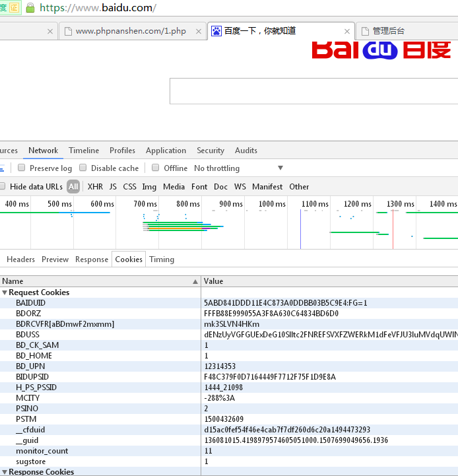
Task: Select the sugstore cookie row
Action: [x=229, y=461]
